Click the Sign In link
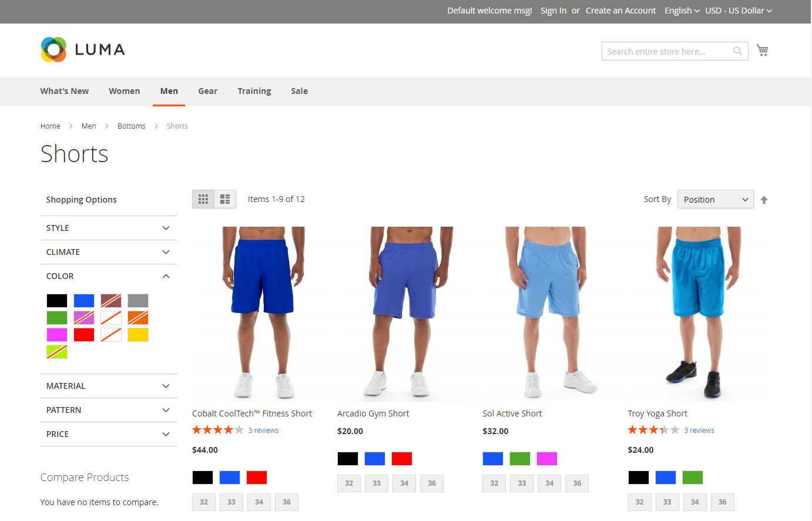Viewport: 812px width, 521px height. coord(553,11)
